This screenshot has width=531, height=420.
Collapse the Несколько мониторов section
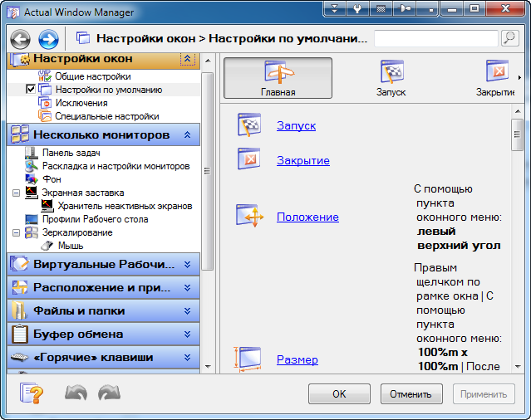187,134
